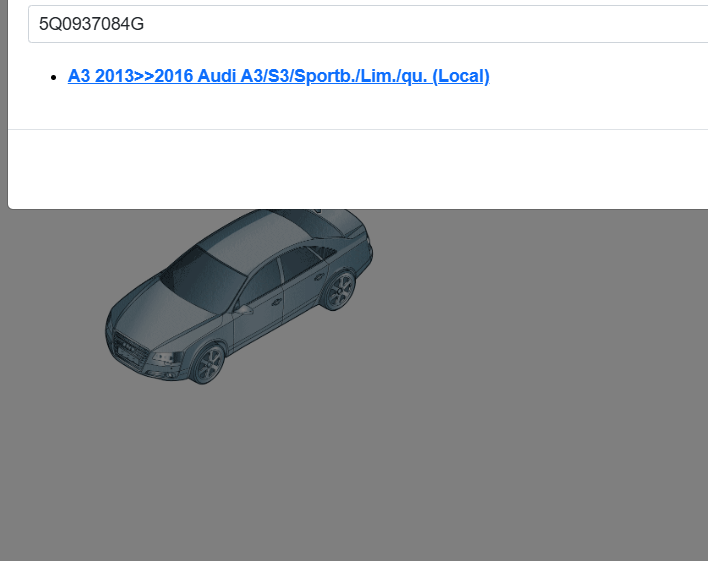Open the A3 2013>>2016 Audi result link
The width and height of the screenshot is (708, 561).
pyautogui.click(x=278, y=76)
